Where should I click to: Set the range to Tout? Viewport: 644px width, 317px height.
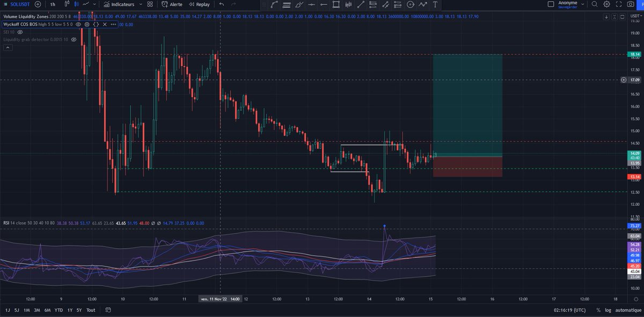pos(91,310)
